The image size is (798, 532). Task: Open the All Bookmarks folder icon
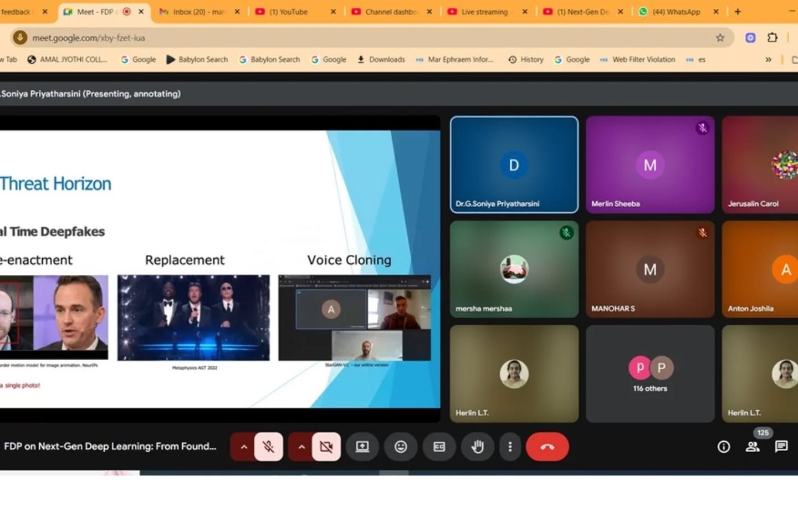point(794,59)
